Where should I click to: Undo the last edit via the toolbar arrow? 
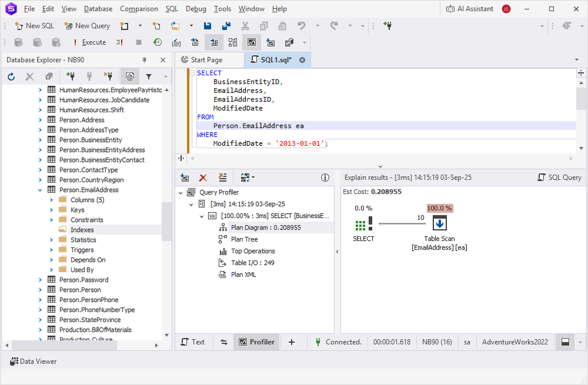pos(302,26)
